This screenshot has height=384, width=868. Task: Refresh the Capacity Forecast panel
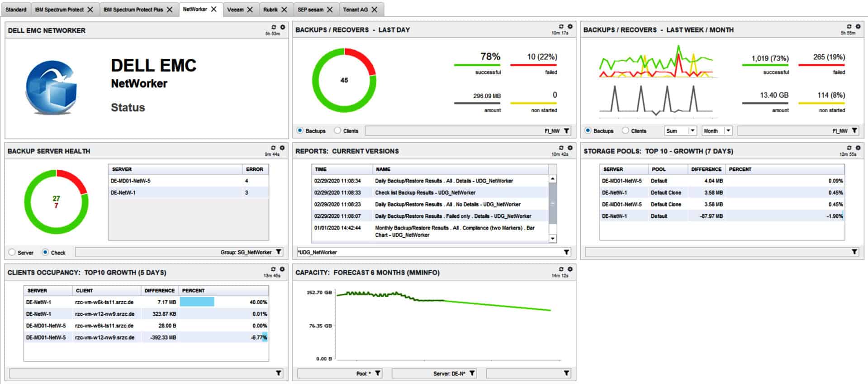[x=561, y=269]
